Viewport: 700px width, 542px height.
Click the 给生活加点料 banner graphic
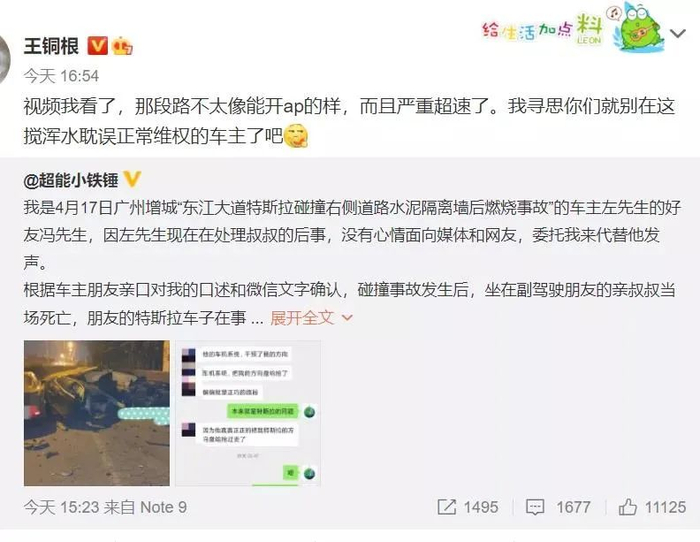pos(542,29)
